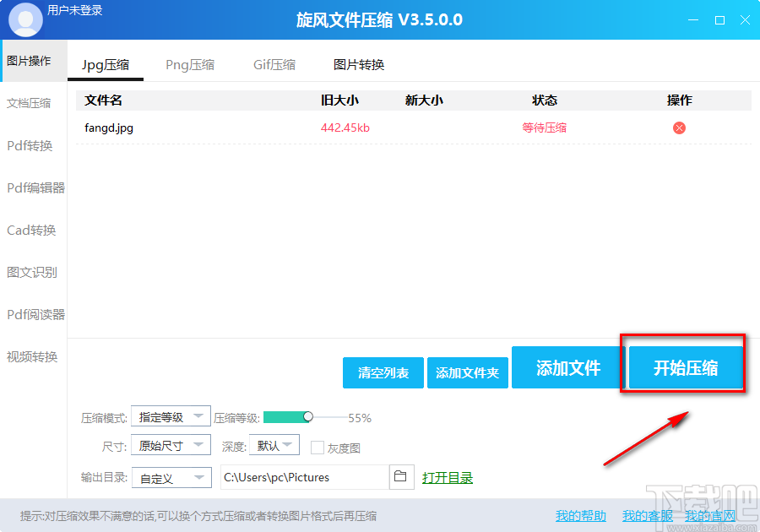
Task: Select the Pdf阅读器 sidebar item
Action: click(x=35, y=314)
